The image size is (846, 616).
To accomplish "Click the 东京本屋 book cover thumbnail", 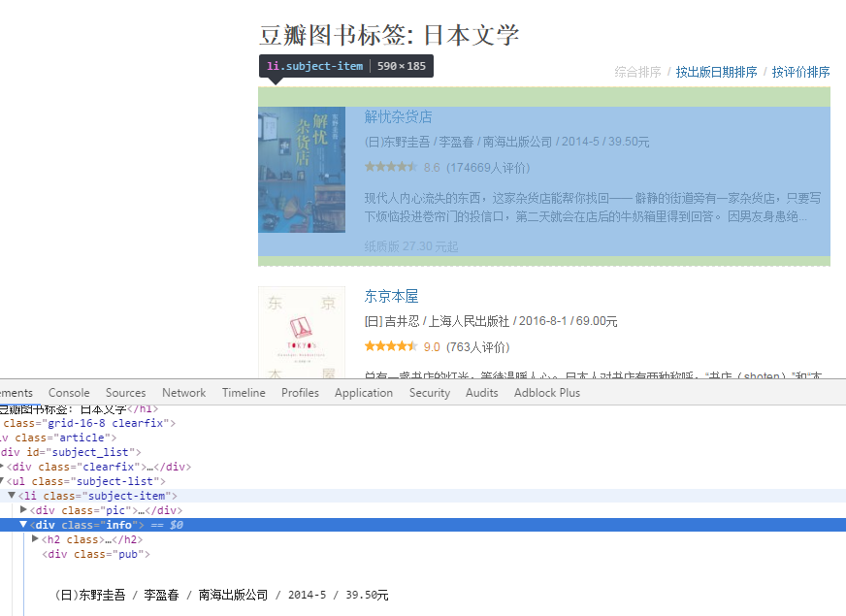I will click(x=302, y=333).
